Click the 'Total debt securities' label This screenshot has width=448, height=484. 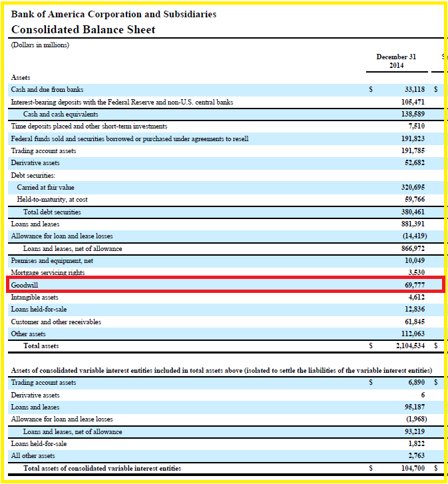52,212
